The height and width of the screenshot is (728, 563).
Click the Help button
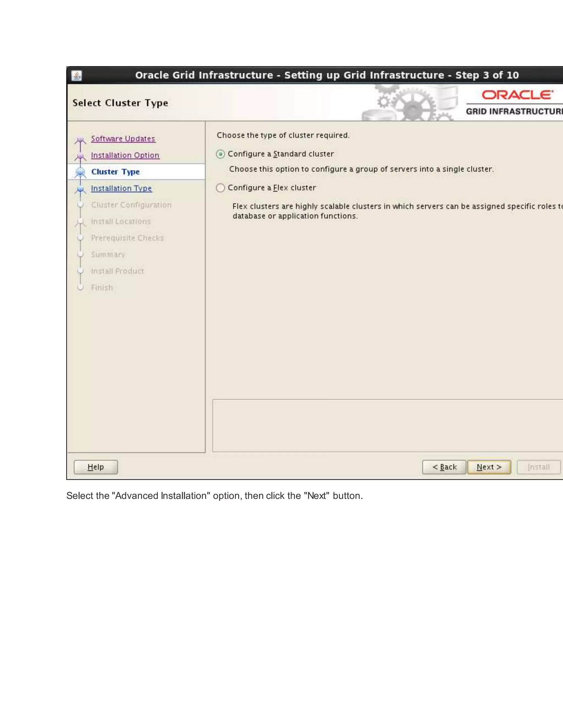tap(96, 467)
